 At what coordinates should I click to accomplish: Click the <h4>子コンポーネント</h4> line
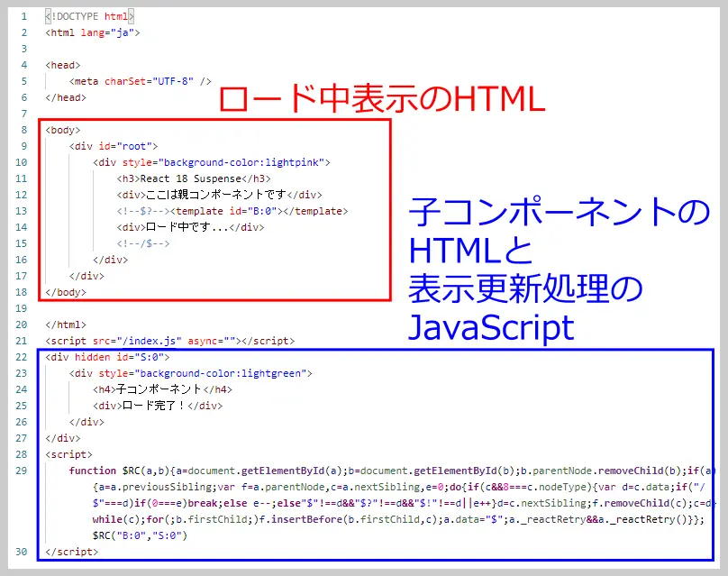click(x=162, y=389)
